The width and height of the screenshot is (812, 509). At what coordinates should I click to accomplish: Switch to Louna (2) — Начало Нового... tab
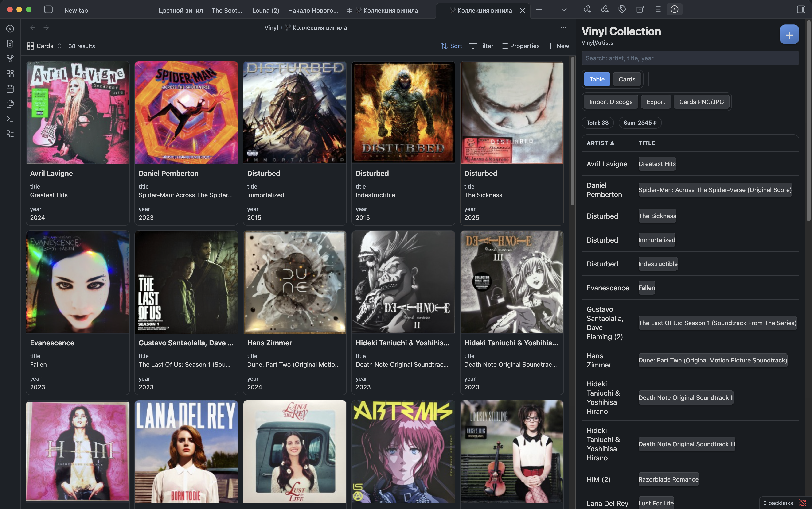point(295,10)
